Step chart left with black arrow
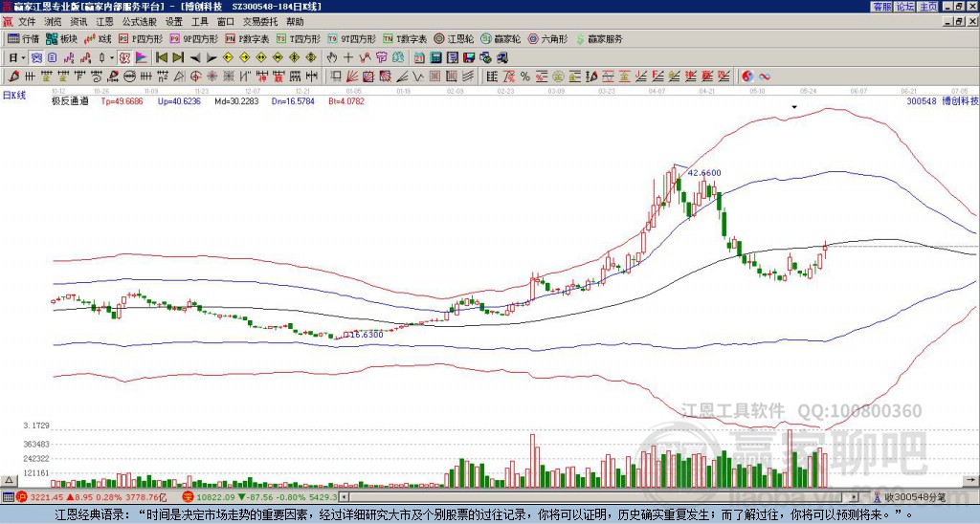The image size is (980, 524). 195,58
